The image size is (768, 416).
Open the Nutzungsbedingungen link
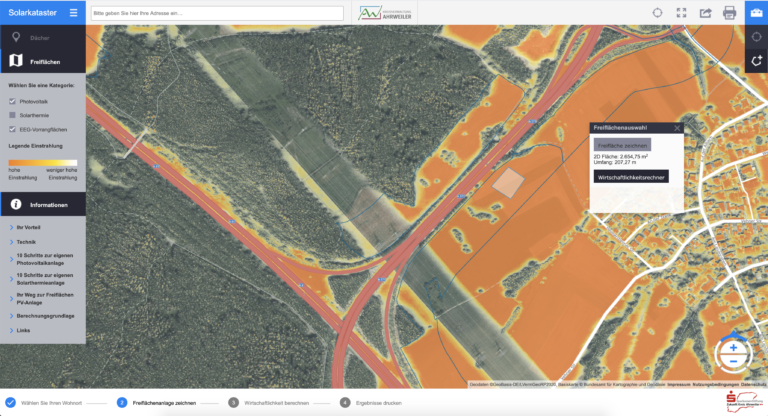716,385
